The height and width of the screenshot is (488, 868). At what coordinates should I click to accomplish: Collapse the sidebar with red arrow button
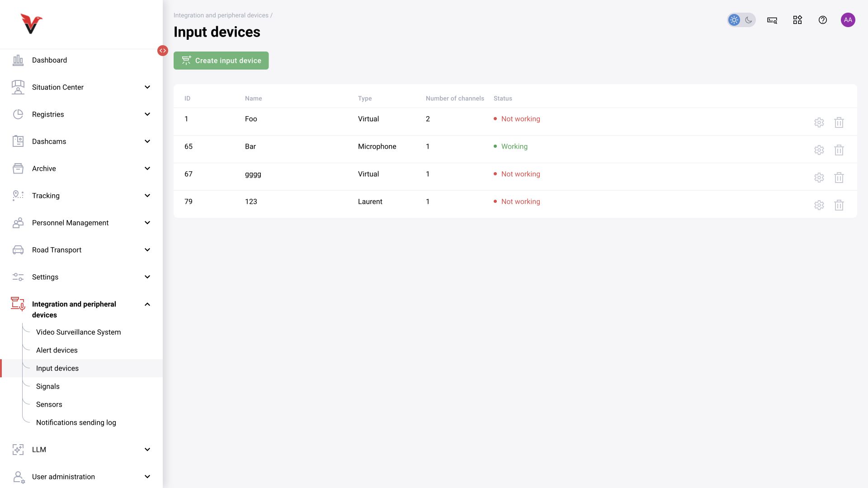coord(163,51)
